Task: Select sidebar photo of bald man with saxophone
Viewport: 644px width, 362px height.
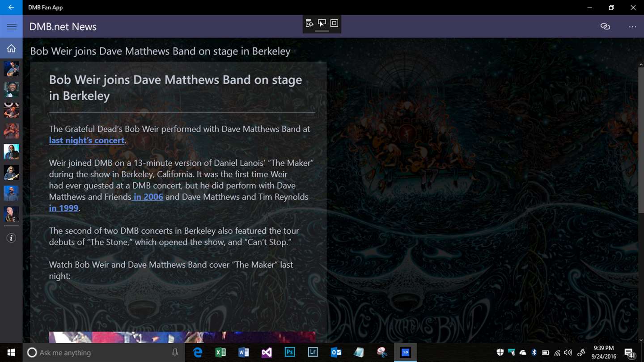Action: click(x=11, y=214)
